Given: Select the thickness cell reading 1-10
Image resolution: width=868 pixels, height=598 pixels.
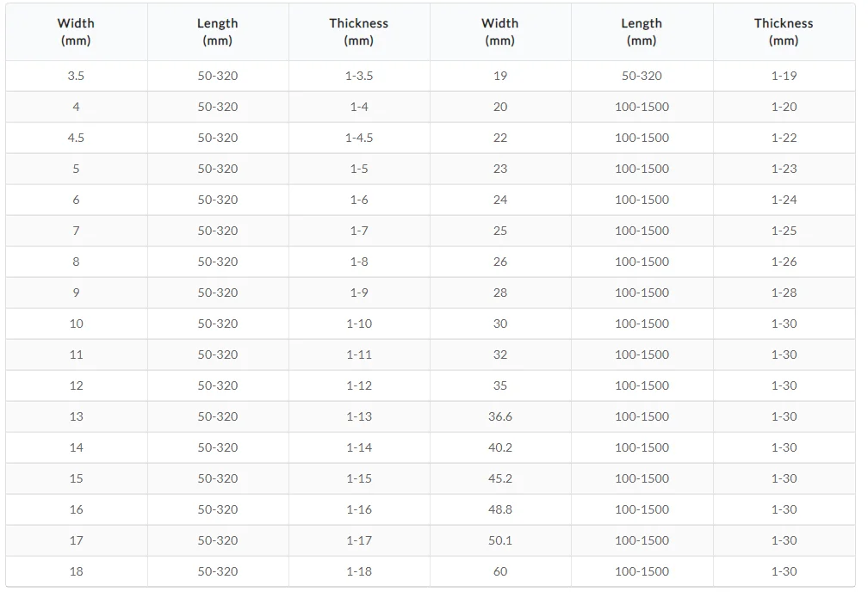Looking at the screenshot, I should pyautogui.click(x=359, y=324).
